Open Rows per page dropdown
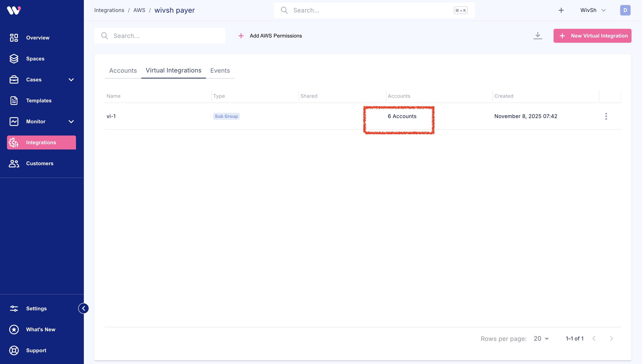The width and height of the screenshot is (642, 364). coord(541,338)
